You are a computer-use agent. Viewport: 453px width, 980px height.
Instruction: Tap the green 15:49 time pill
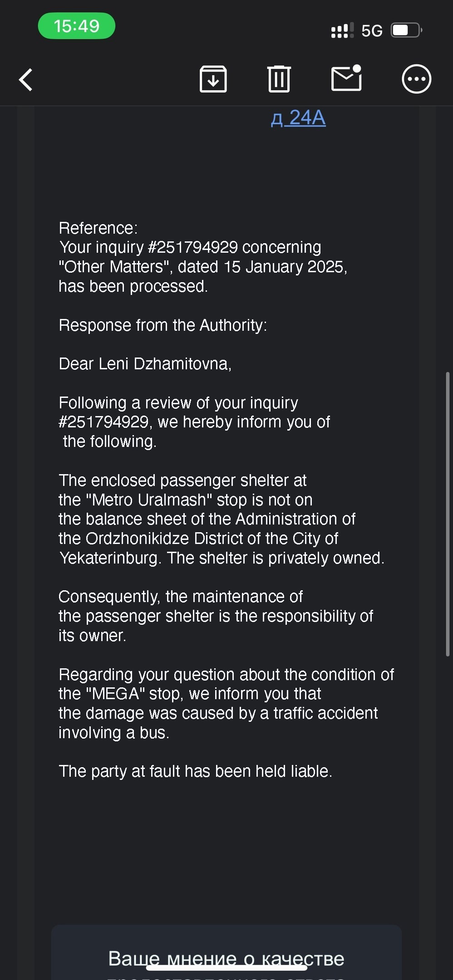tap(76, 26)
